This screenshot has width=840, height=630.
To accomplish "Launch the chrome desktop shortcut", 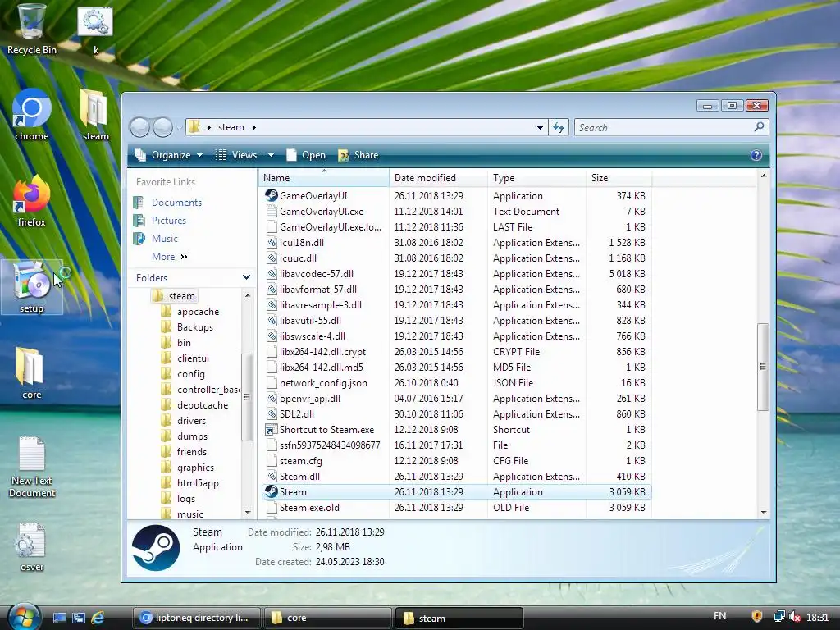I will [32, 115].
